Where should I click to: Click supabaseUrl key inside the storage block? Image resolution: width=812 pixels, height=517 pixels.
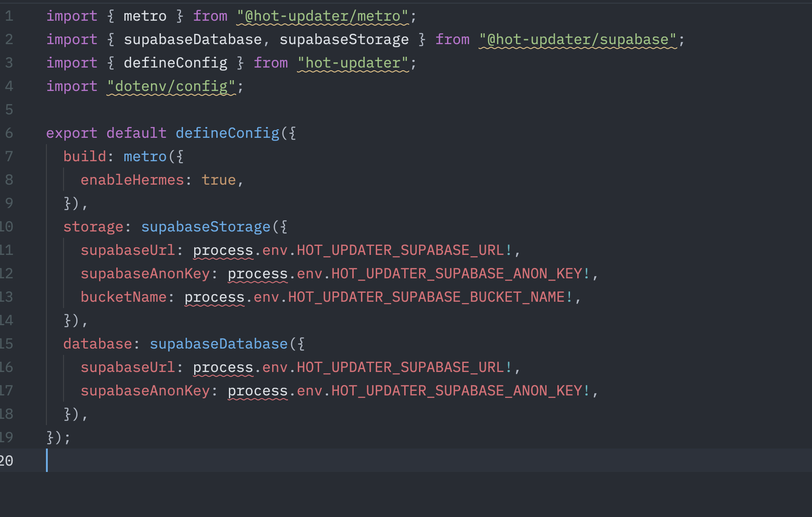pos(128,250)
